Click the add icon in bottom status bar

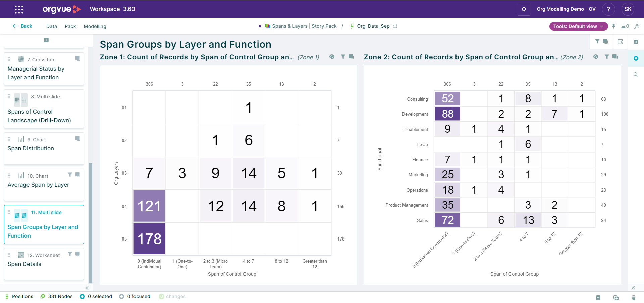coord(598,298)
